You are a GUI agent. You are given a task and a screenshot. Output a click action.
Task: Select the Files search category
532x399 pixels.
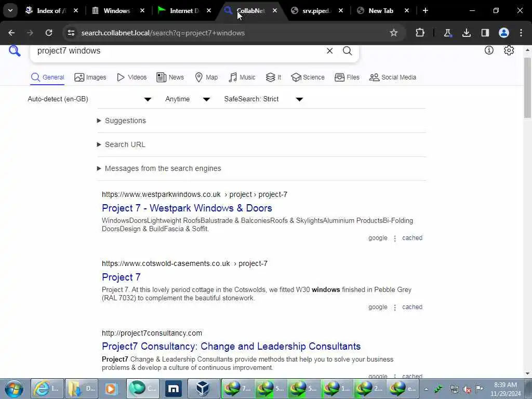347,77
